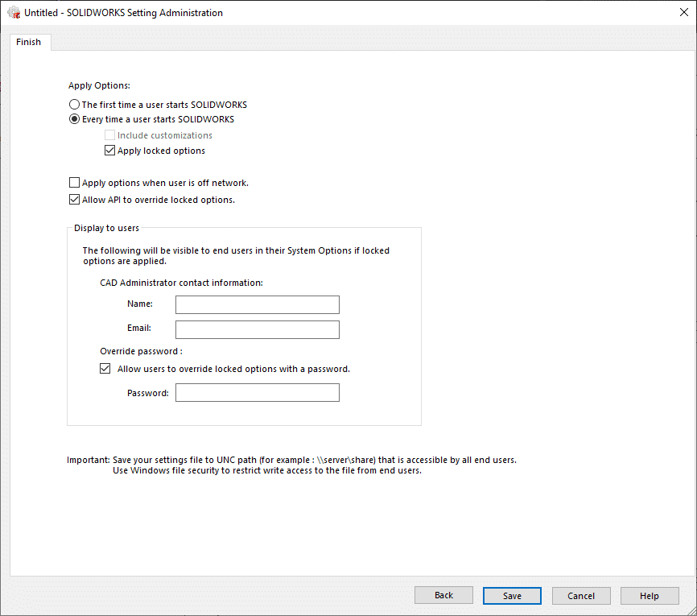Click the Email input field
This screenshot has height=616, width=697.
click(x=258, y=329)
